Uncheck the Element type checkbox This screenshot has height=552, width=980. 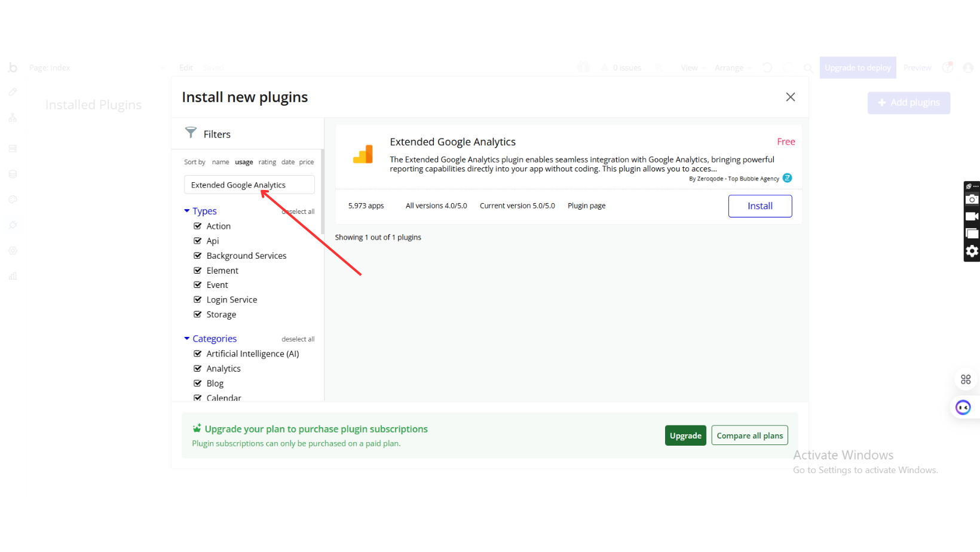(x=197, y=271)
